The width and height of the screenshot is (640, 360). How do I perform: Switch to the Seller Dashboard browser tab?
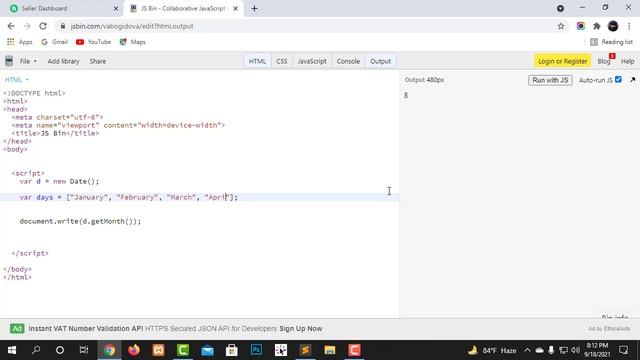(x=61, y=9)
